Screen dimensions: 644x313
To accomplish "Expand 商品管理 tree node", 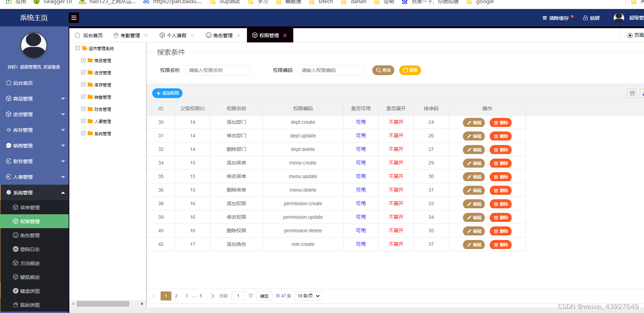I will point(83,60).
